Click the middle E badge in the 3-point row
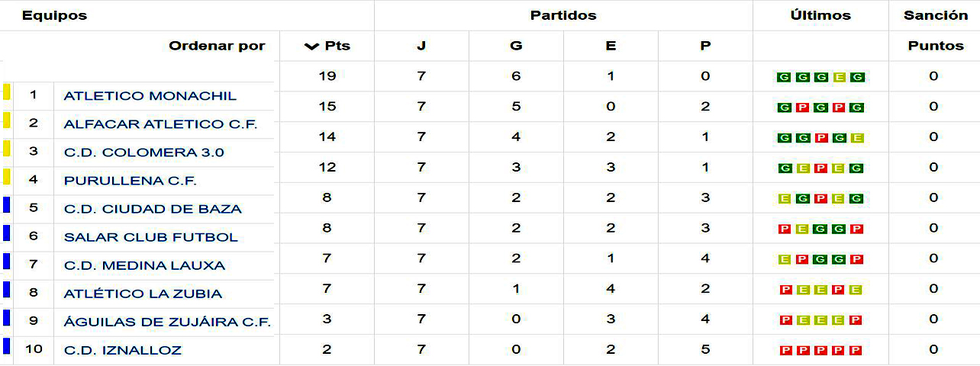This screenshot has height=366, width=980. [x=820, y=320]
